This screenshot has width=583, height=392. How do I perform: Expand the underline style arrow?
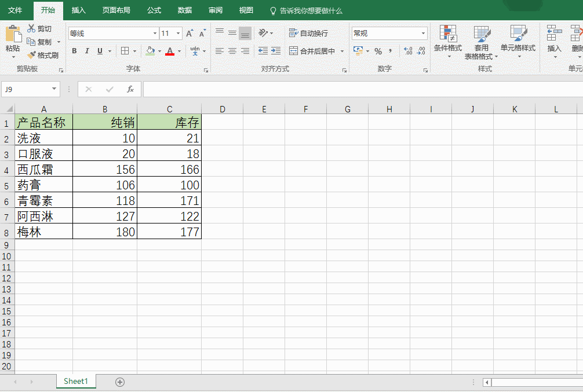point(110,52)
